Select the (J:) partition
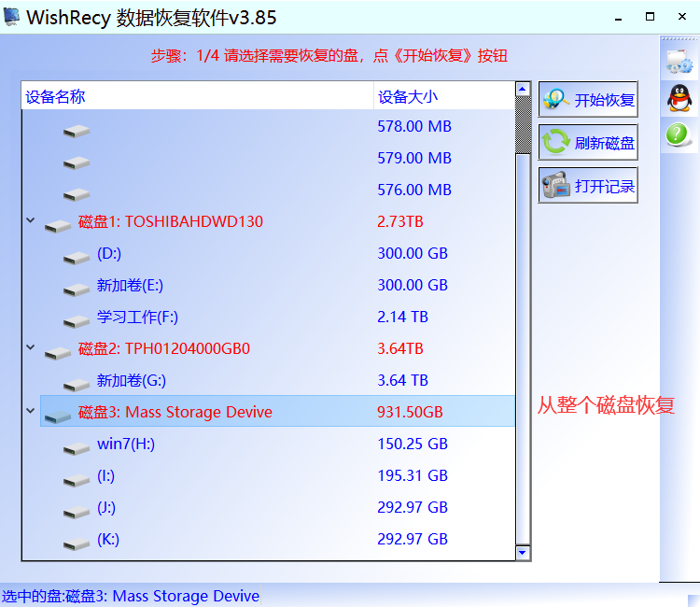Image resolution: width=700 pixels, height=607 pixels. point(106,507)
